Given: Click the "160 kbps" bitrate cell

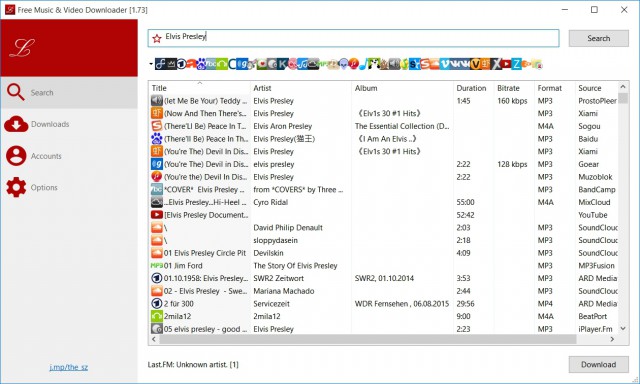Looking at the screenshot, I should tap(512, 100).
